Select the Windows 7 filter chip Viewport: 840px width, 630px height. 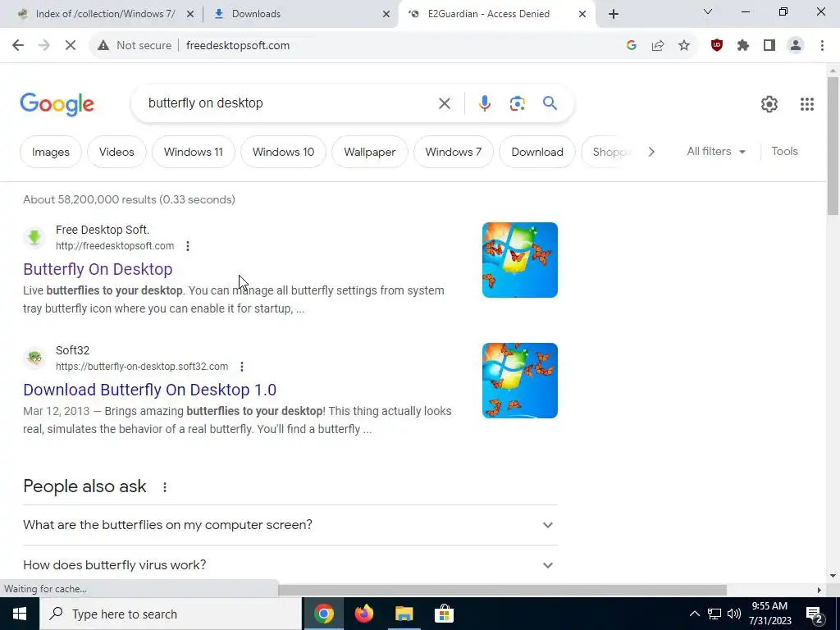453,152
